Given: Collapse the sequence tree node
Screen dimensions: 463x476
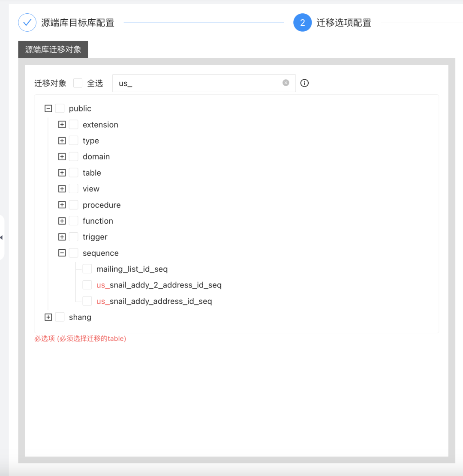Looking at the screenshot, I should pyautogui.click(x=62, y=253).
